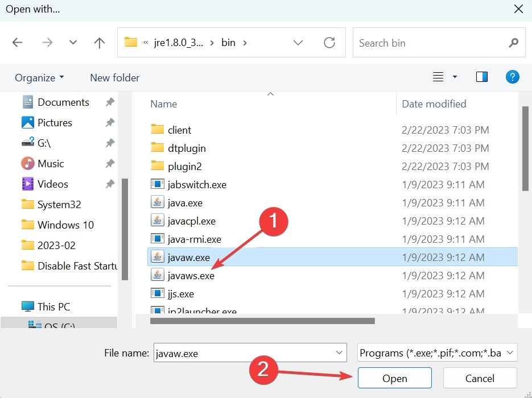Expand the File name combo box dropdown
532x398 pixels.
coord(340,353)
